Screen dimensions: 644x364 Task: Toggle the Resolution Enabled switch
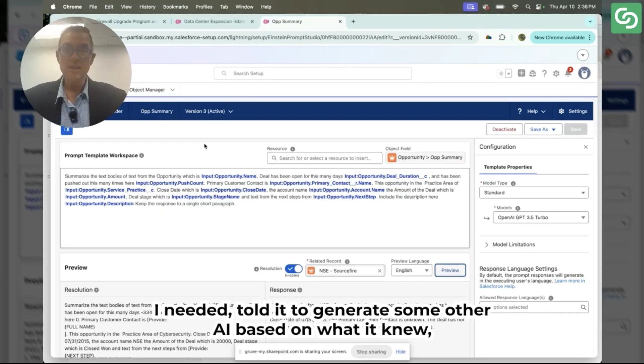click(x=294, y=269)
